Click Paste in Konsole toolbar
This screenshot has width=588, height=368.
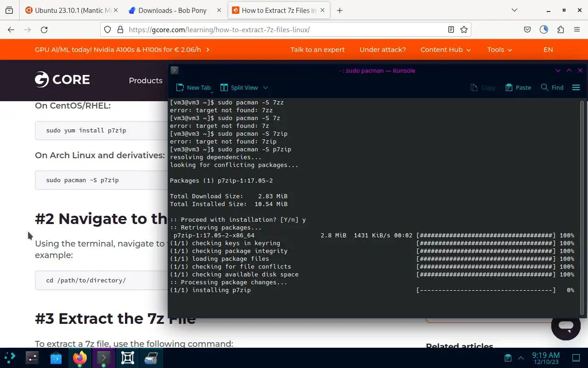point(518,87)
